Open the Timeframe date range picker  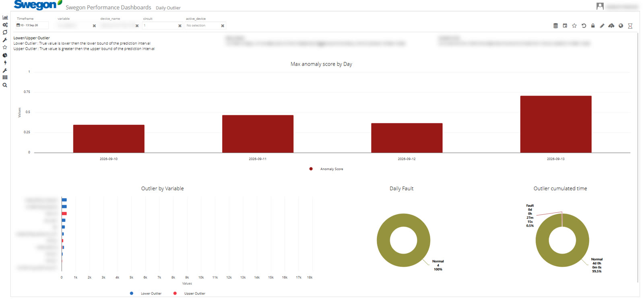[x=32, y=25]
